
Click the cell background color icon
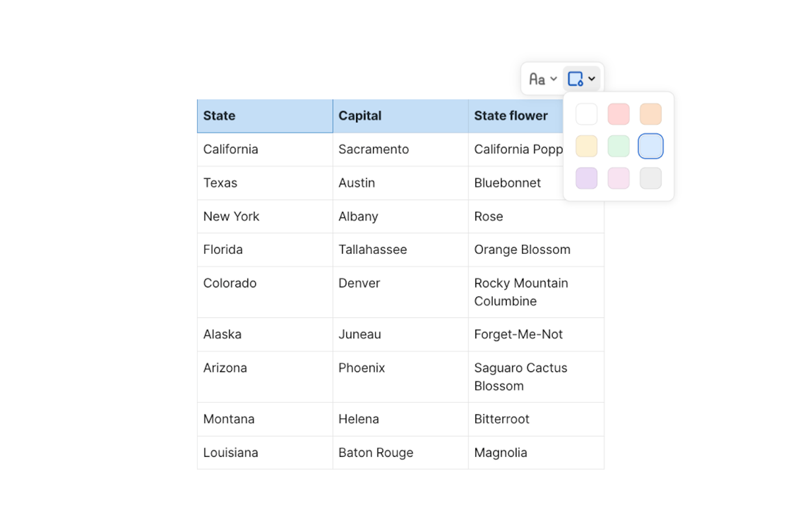[575, 79]
